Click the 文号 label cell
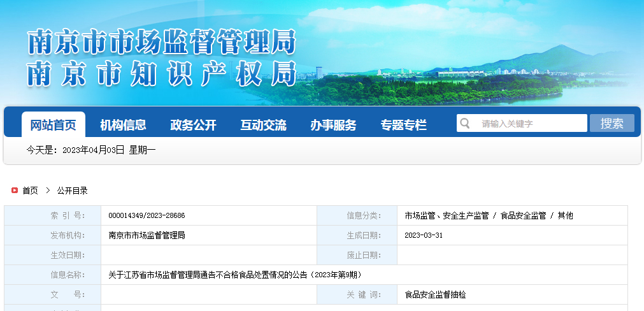Image resolution: width=644 pixels, height=311 pixels. tap(53, 295)
